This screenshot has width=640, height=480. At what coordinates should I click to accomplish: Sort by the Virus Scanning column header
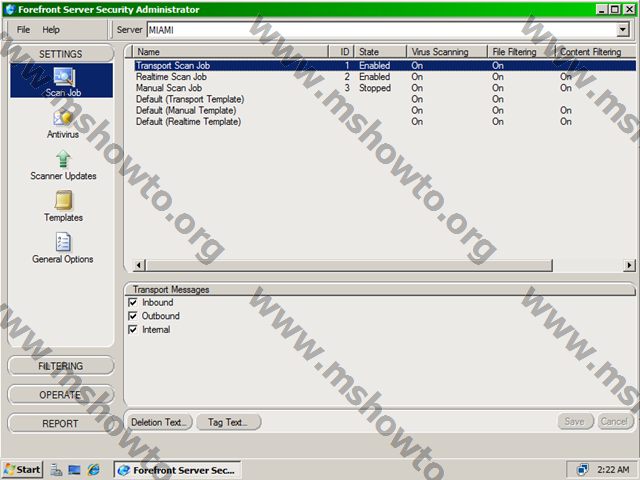click(x=447, y=52)
